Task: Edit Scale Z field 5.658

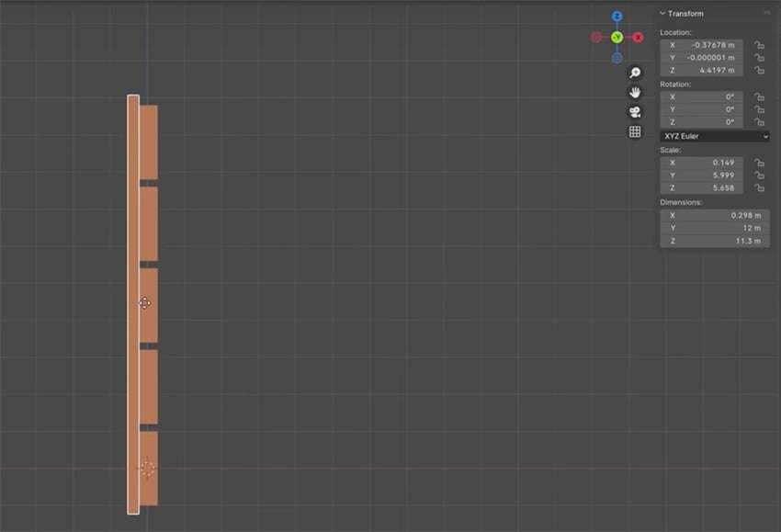Action: click(702, 187)
